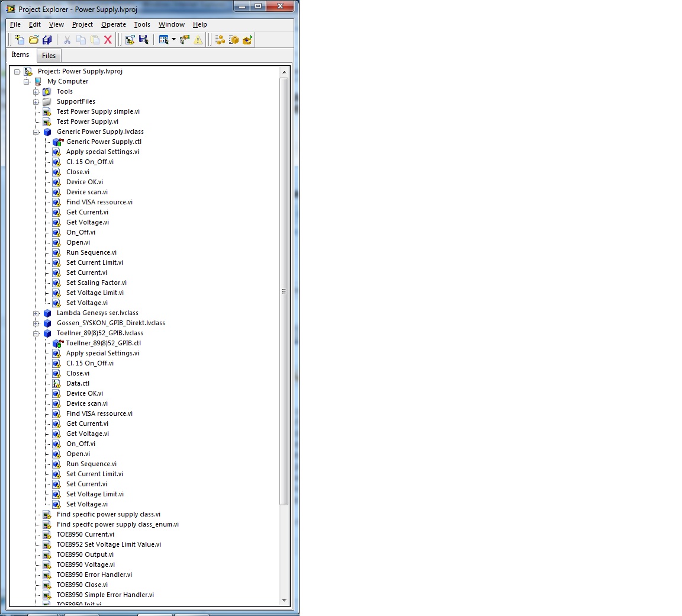
Task: Click the red X Delete icon
Action: 108,40
